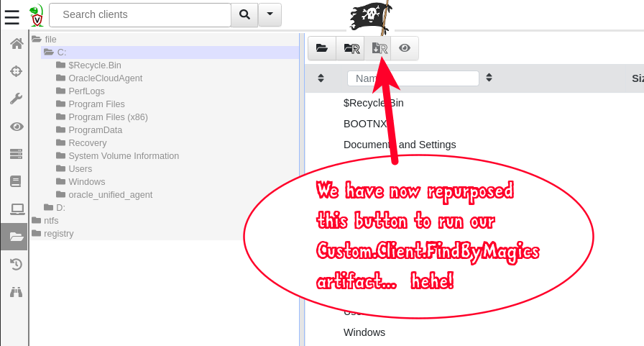Open the hamburger navigation menu
Image resolution: width=644 pixels, height=346 pixels.
point(11,15)
